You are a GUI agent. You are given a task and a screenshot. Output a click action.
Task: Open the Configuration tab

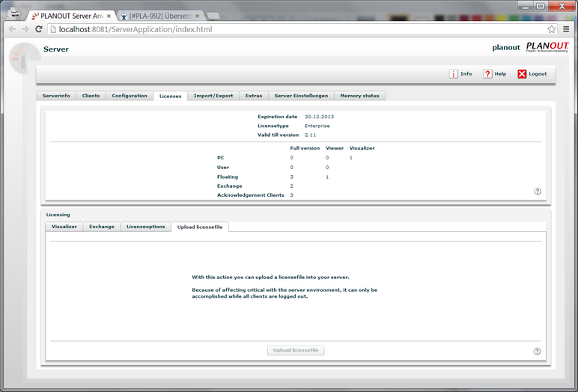click(130, 96)
